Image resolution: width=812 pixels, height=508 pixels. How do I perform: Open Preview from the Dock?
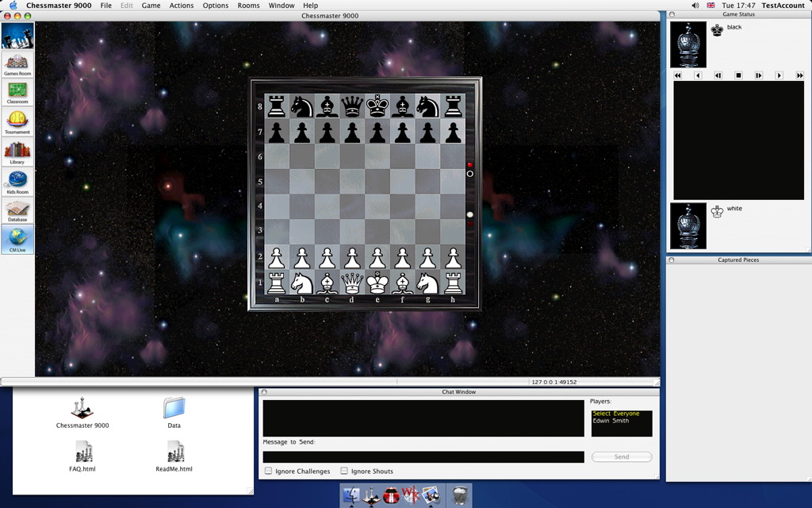(431, 495)
